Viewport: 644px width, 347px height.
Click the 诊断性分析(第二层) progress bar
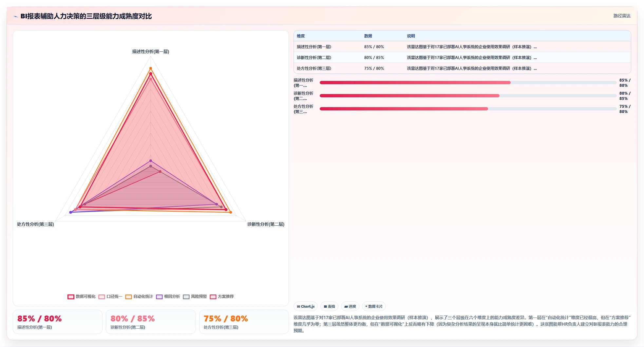pos(468,96)
